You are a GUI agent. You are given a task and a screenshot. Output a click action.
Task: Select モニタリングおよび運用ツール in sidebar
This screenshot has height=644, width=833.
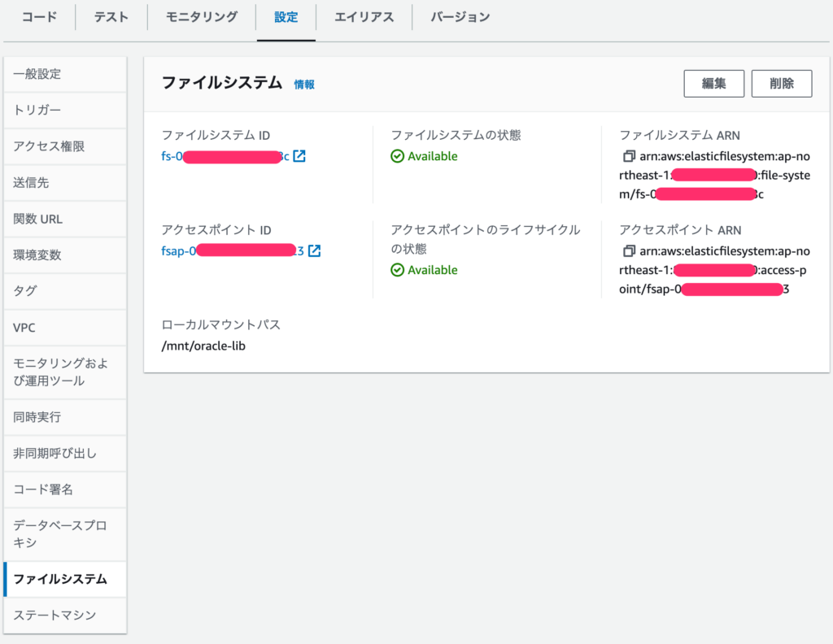[65, 372]
